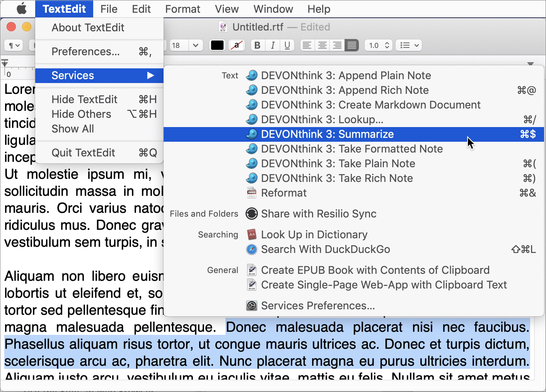Viewport: 546px width, 392px height.
Task: Choose Quit TextEdit
Action: tap(99, 153)
